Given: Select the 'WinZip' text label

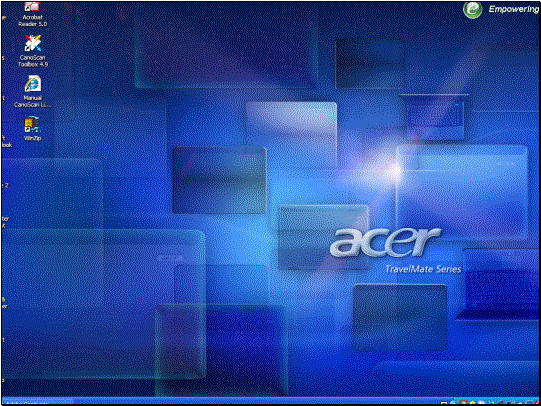Looking at the screenshot, I should [x=32, y=138].
